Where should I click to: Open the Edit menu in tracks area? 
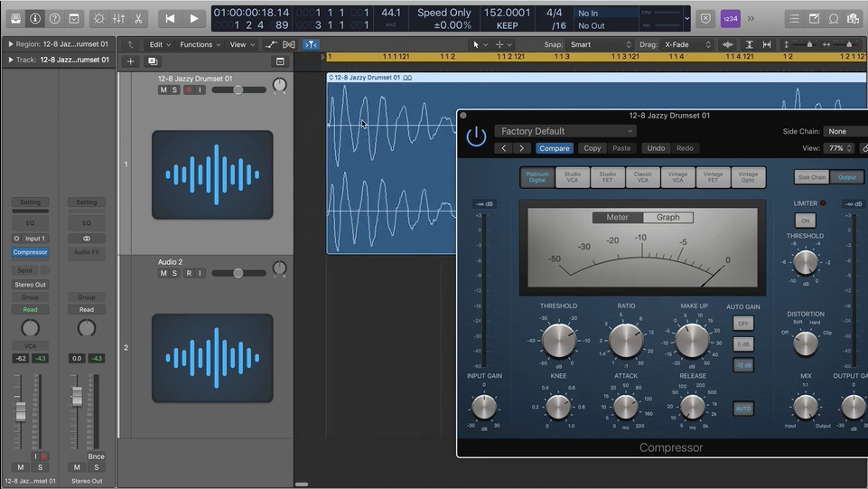160,44
